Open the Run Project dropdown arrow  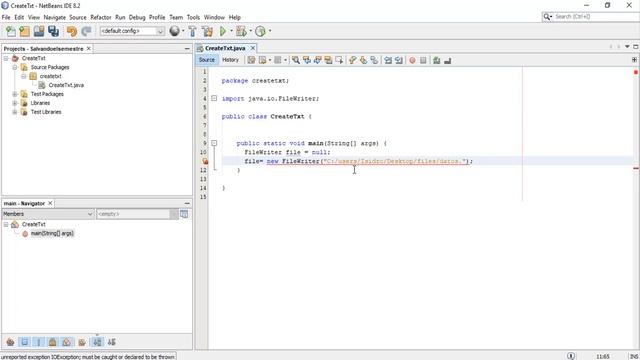pyautogui.click(x=231, y=31)
